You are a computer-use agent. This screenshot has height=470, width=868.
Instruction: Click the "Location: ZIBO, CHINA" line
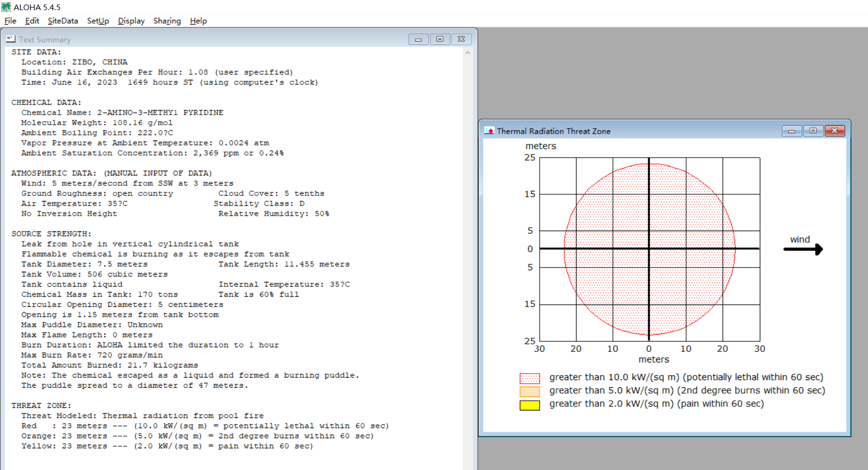(74, 62)
